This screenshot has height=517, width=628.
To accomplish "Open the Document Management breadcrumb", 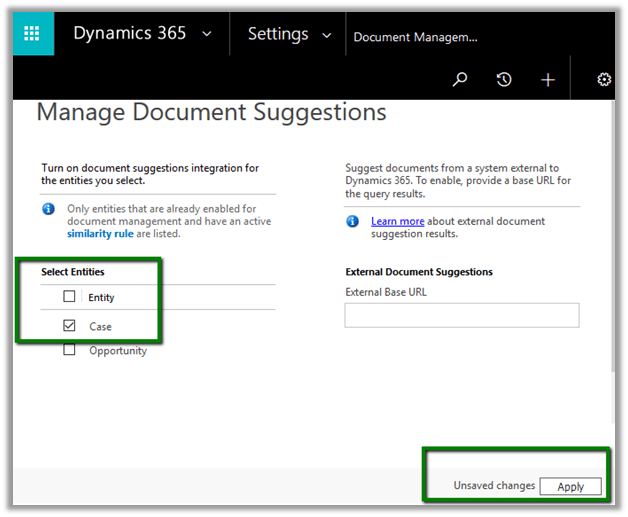I will point(415,37).
